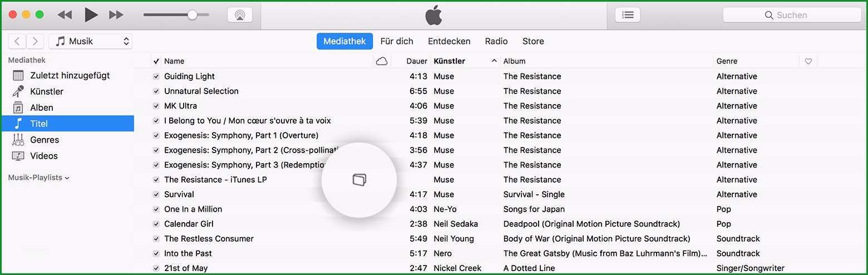Skip forward to next track
Screen dimensions: 868x275
coord(116,15)
